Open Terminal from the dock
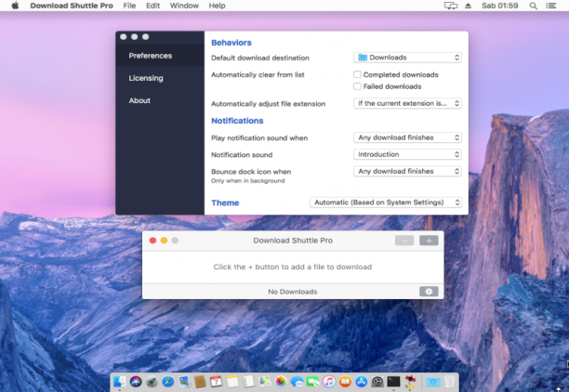The width and height of the screenshot is (569, 392). pyautogui.click(x=393, y=382)
